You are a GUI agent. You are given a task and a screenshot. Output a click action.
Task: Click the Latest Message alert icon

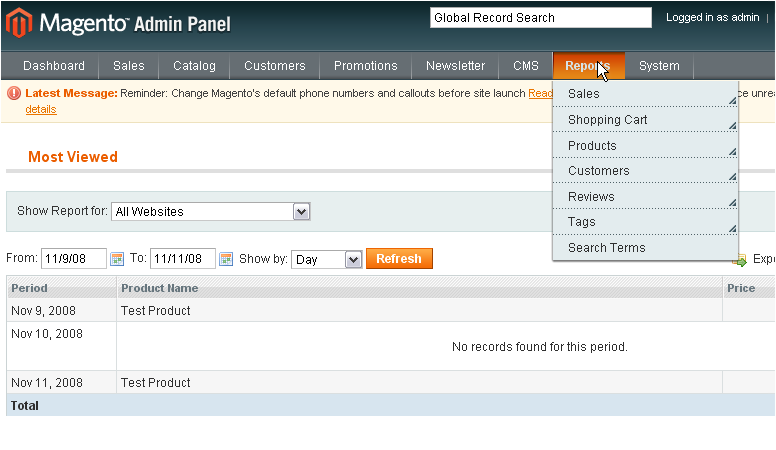coord(14,93)
